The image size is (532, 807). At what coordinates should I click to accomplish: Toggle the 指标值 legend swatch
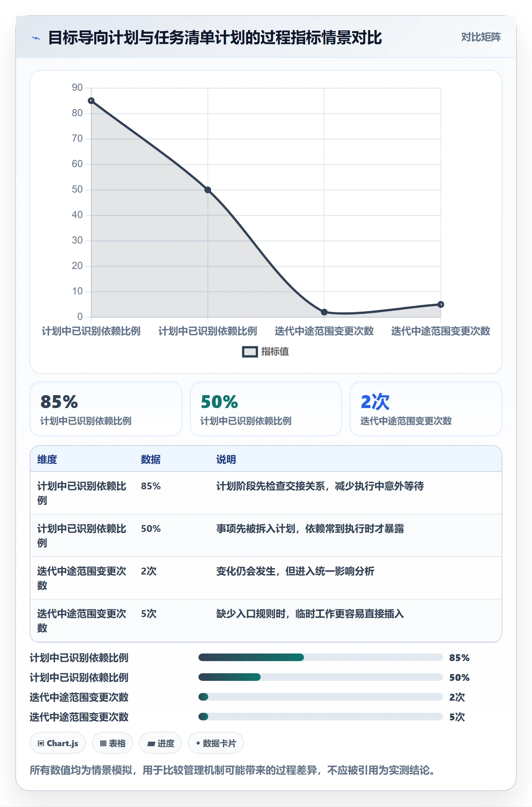click(250, 352)
